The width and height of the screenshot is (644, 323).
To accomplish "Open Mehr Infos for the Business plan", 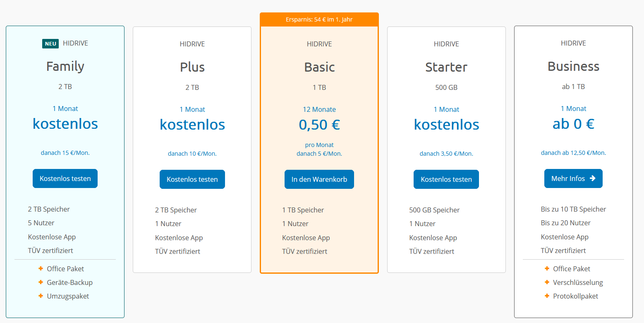I will (x=573, y=178).
